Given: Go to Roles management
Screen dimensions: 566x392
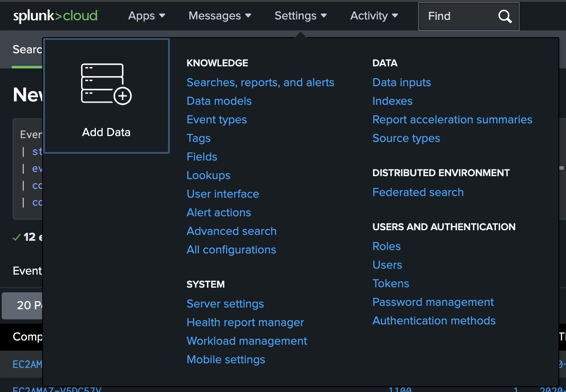Looking at the screenshot, I should pyautogui.click(x=386, y=246).
